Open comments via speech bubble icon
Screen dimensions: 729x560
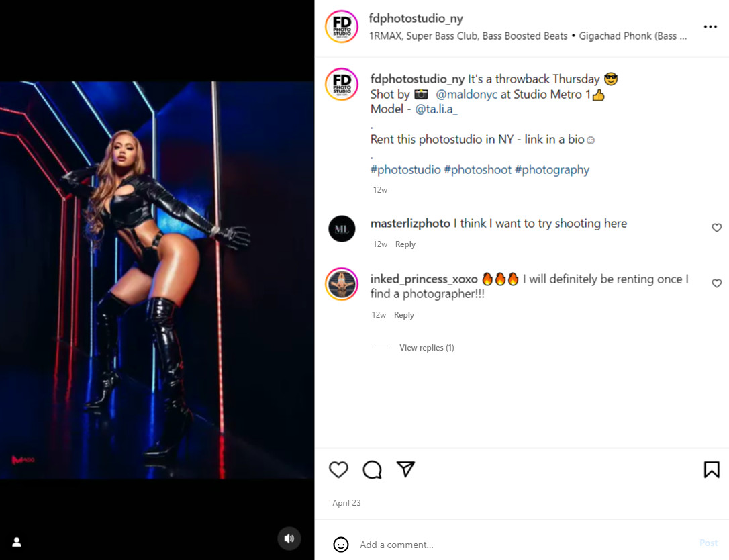[x=372, y=469]
